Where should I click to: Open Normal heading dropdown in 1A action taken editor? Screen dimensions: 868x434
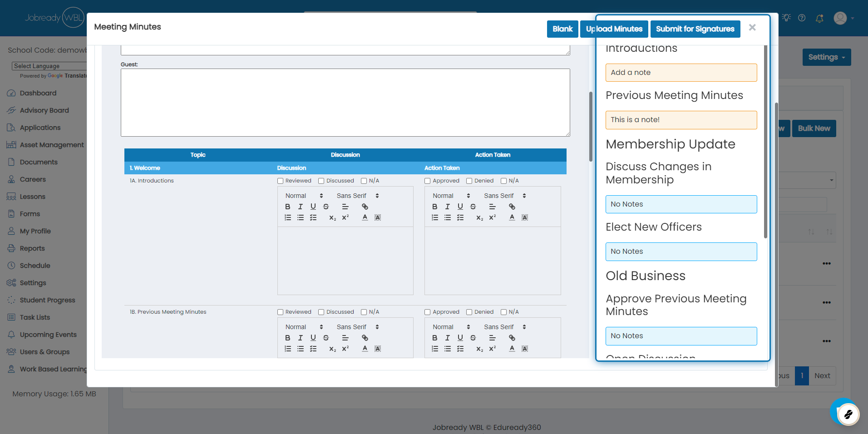pyautogui.click(x=451, y=196)
